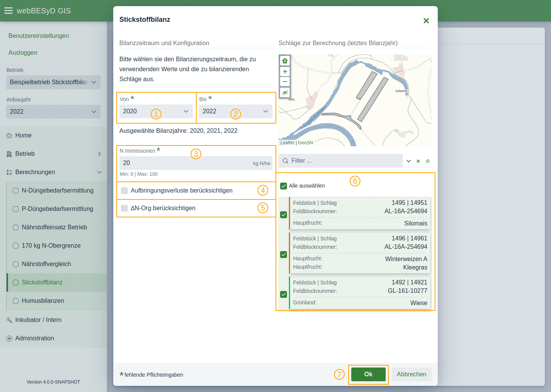Open Benutzereinstellungen link

pyautogui.click(x=39, y=36)
